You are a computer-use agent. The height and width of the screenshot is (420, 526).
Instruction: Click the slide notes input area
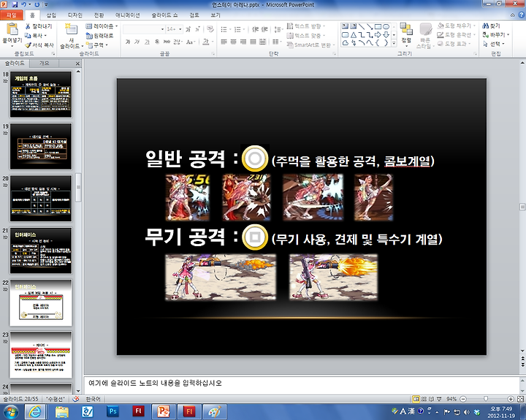[301, 384]
